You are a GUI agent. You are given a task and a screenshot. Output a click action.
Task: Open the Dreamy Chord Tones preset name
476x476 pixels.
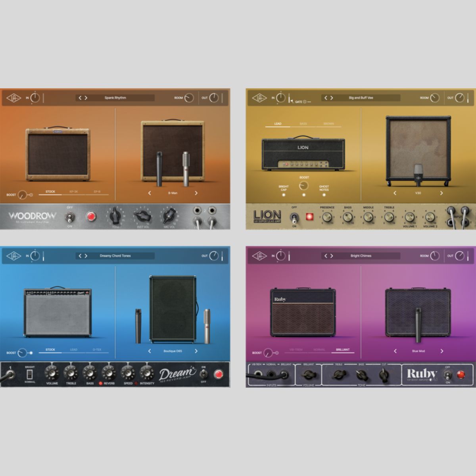coord(115,256)
